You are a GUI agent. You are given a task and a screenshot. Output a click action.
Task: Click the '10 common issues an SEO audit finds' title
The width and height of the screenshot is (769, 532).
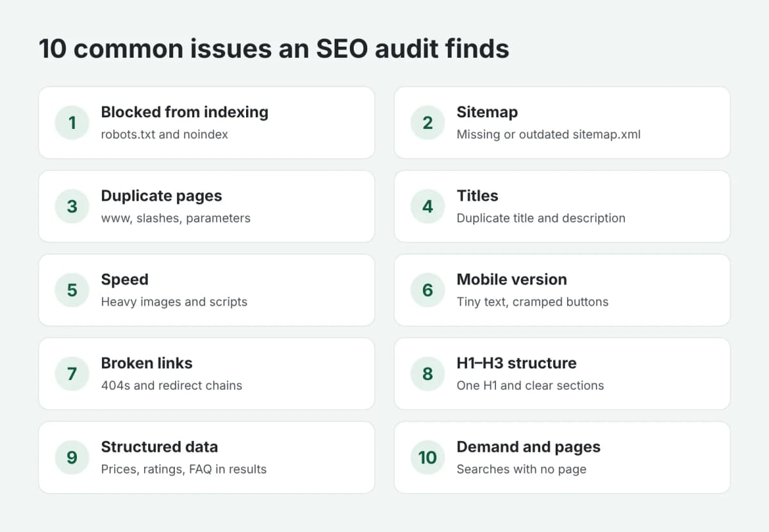click(274, 49)
